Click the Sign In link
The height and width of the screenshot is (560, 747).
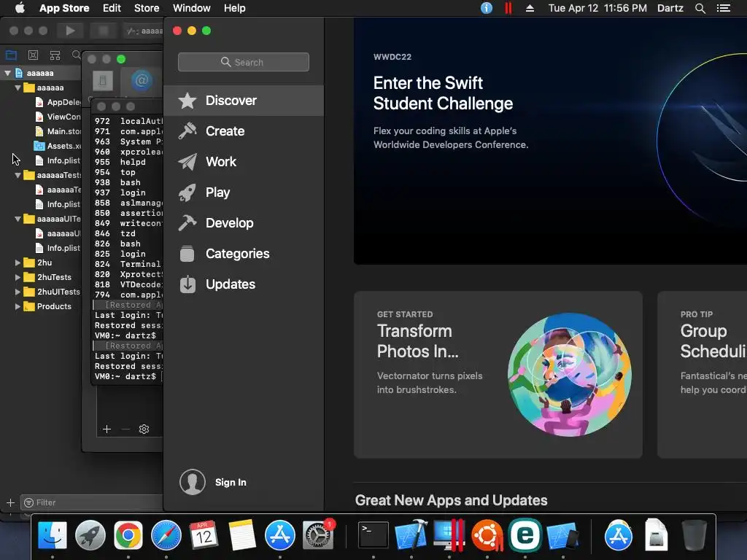[x=231, y=483]
